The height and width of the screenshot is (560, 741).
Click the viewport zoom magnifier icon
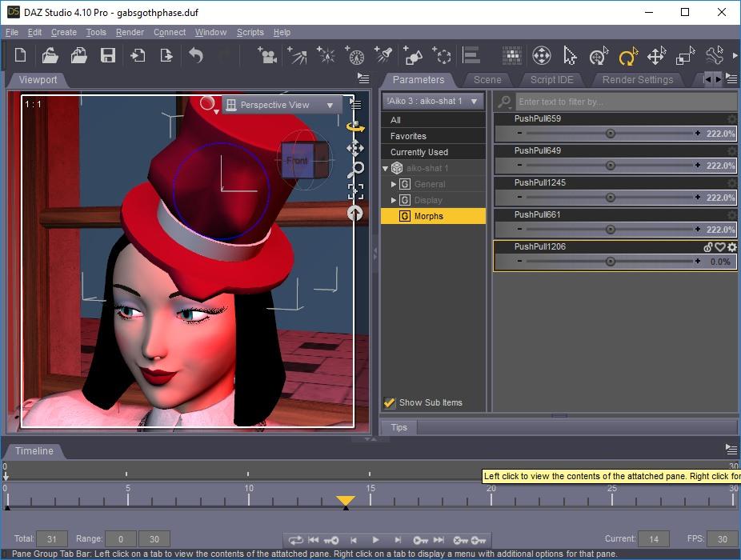[355, 169]
